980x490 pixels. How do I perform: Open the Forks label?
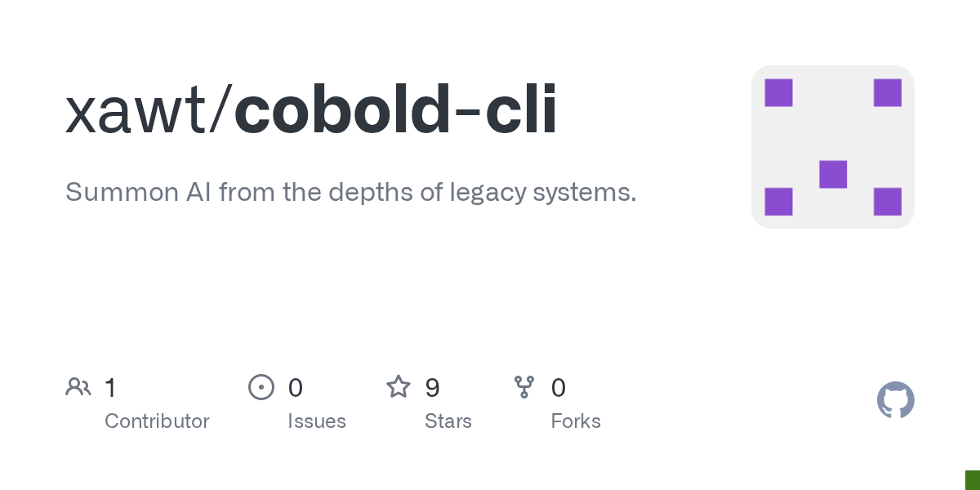576,421
